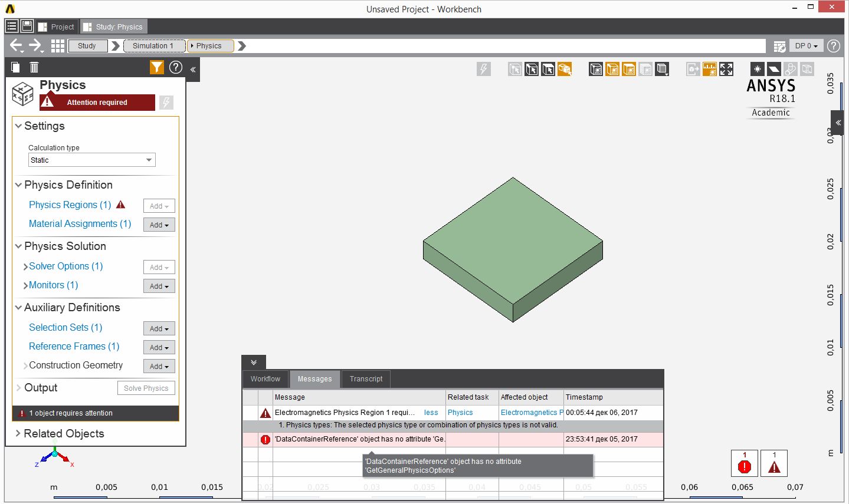Click the table settings icon beside DP 0
The image size is (849, 504).
click(x=779, y=46)
